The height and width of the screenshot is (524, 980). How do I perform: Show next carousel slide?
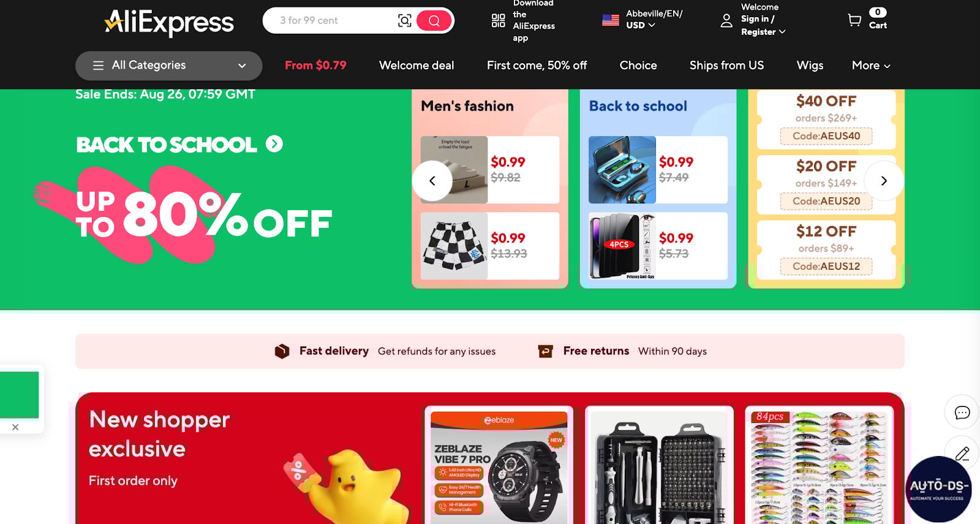[x=884, y=181]
